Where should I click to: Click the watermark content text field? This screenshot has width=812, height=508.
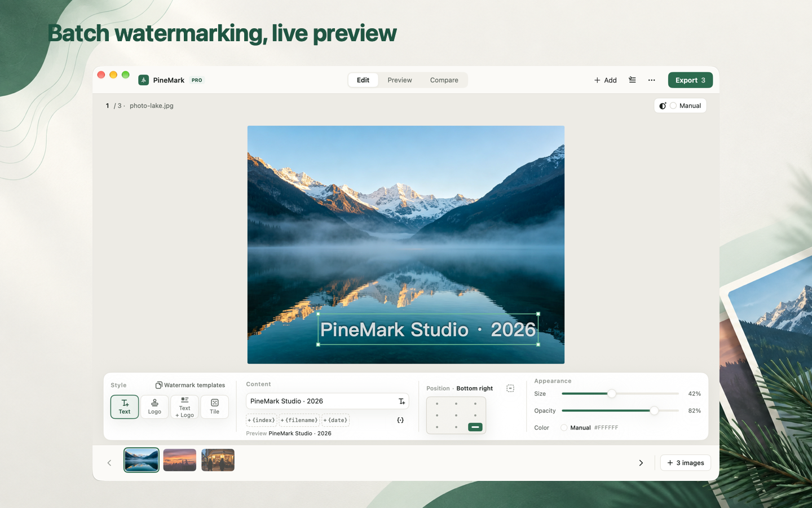click(x=327, y=401)
